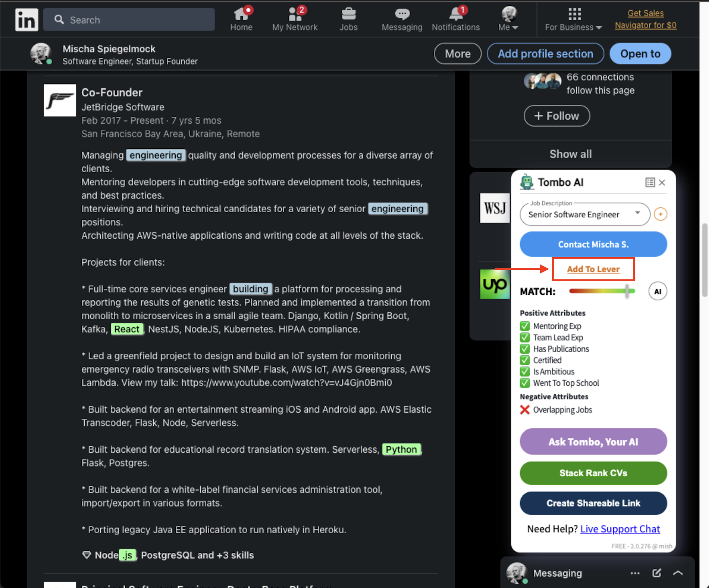Click Create Shareable Link button
Viewport: 709px width, 588px height.
[x=593, y=503]
